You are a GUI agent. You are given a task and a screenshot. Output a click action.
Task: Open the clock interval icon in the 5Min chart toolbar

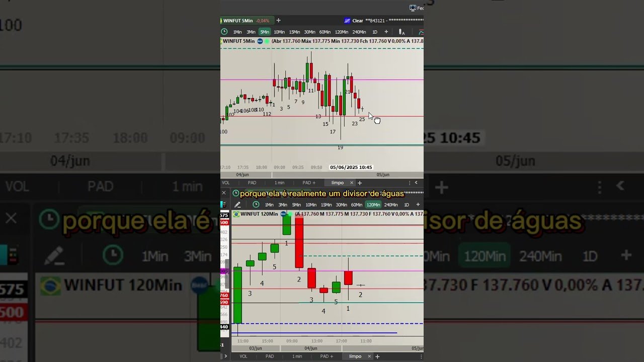224,32
